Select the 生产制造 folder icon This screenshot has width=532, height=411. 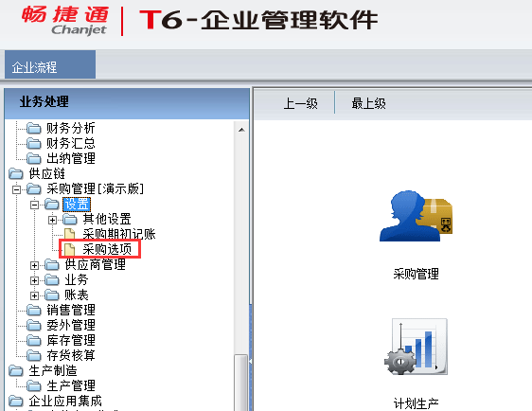tap(15, 370)
